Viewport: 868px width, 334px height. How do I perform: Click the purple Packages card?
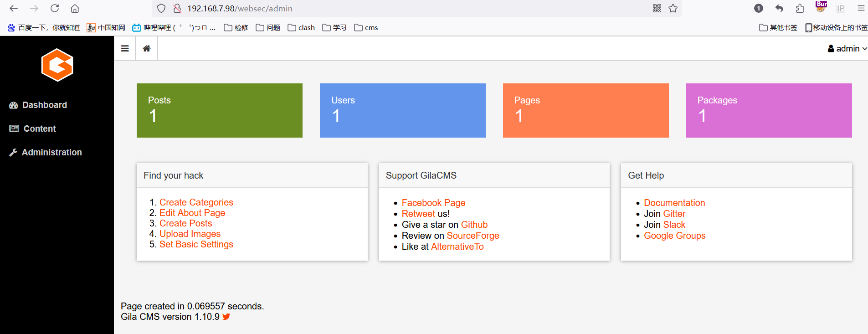tap(769, 110)
